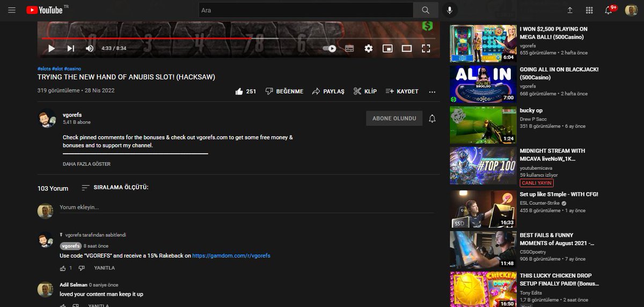Click the green dollar watermark in player

click(427, 25)
